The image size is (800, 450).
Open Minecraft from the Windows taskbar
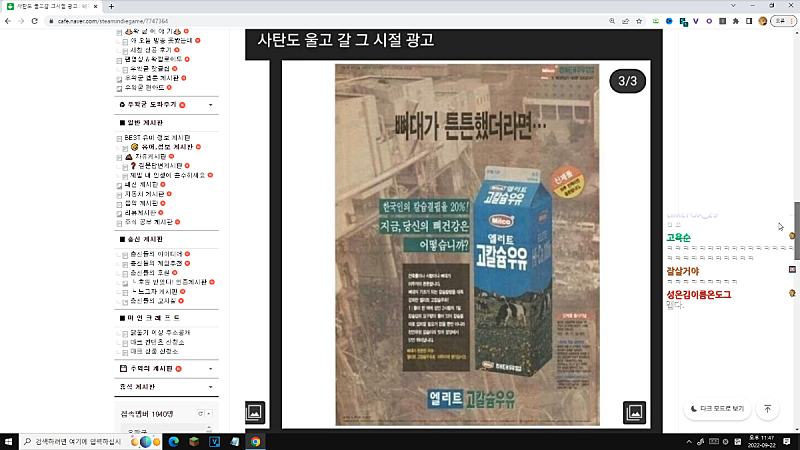click(x=194, y=441)
